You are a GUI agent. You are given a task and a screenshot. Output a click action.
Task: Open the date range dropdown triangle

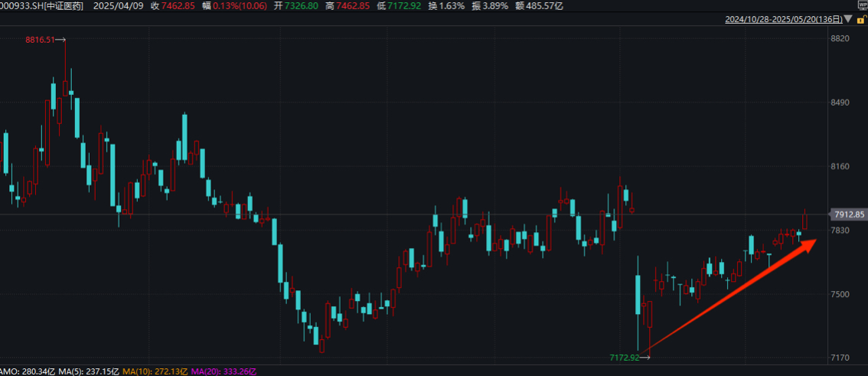(849, 19)
